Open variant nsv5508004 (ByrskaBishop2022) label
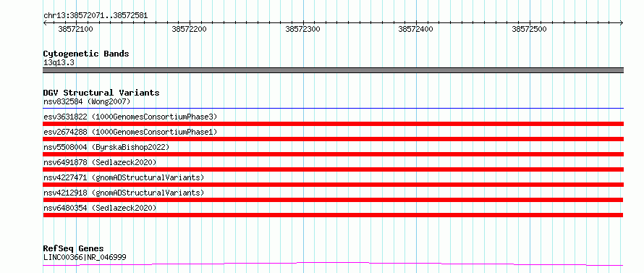This screenshot has height=273, width=644. [x=106, y=147]
